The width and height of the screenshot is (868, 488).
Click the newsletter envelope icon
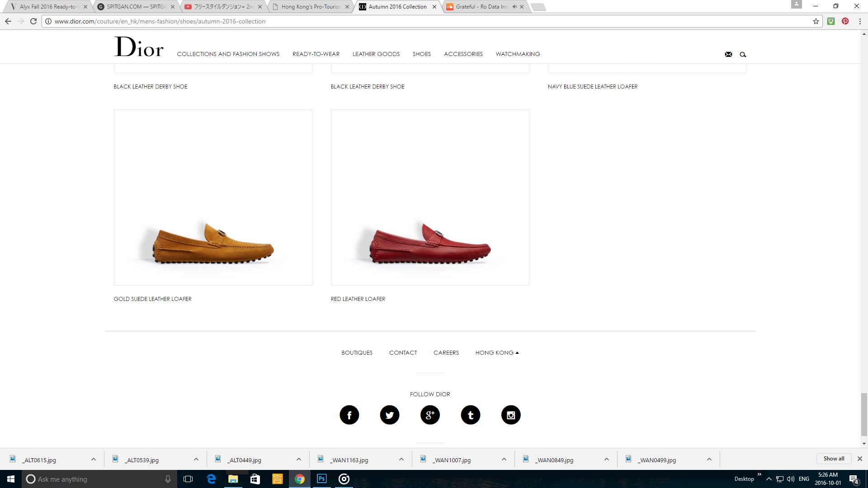pos(728,54)
